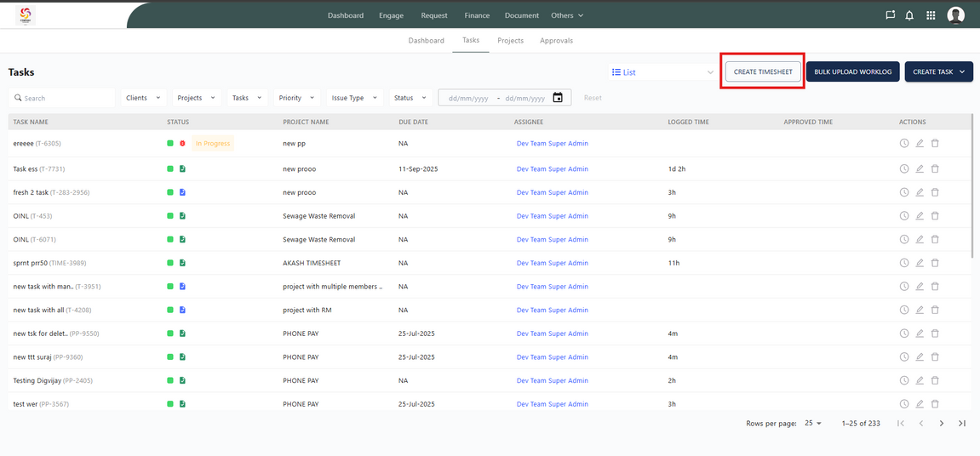Go to next page of tasks

[x=942, y=423]
